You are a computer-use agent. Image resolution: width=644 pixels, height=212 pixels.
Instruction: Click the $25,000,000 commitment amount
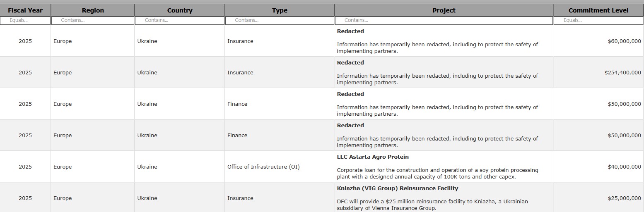[624, 198]
